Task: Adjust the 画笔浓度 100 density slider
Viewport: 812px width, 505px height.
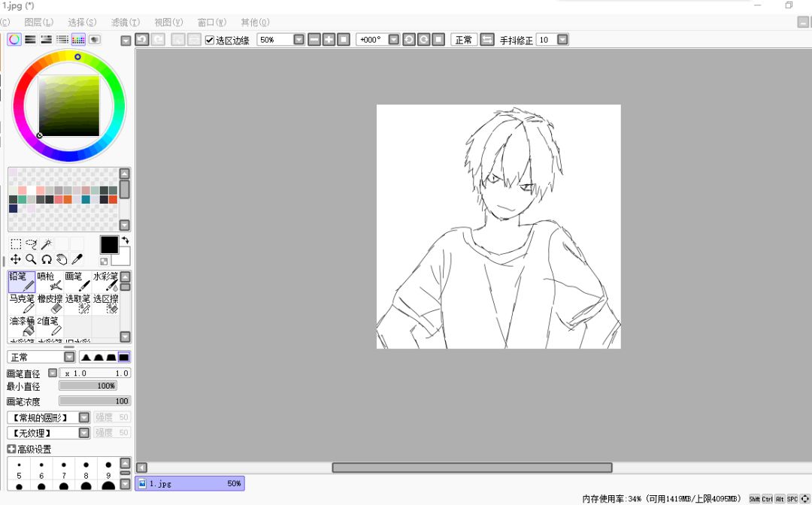Action: (95, 401)
